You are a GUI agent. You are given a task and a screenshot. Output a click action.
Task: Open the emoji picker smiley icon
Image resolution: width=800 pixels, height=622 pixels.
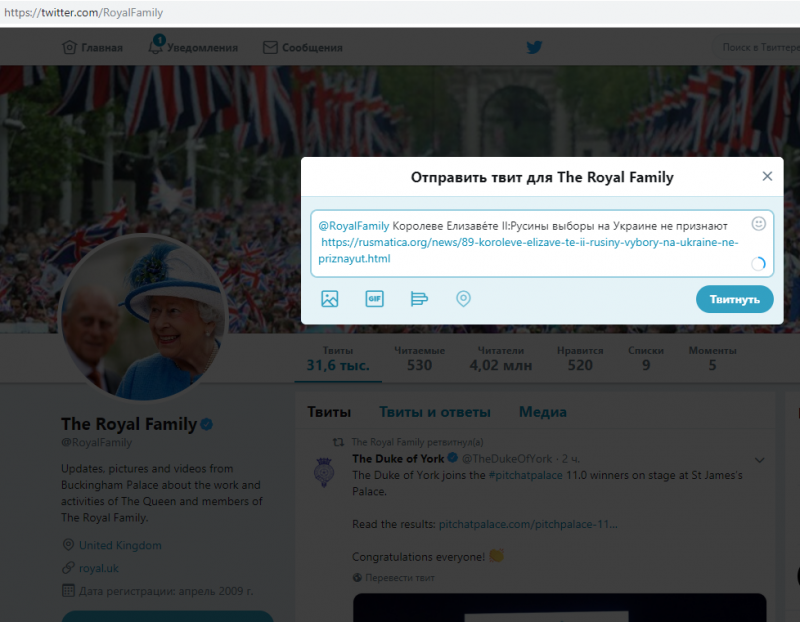pyautogui.click(x=759, y=223)
